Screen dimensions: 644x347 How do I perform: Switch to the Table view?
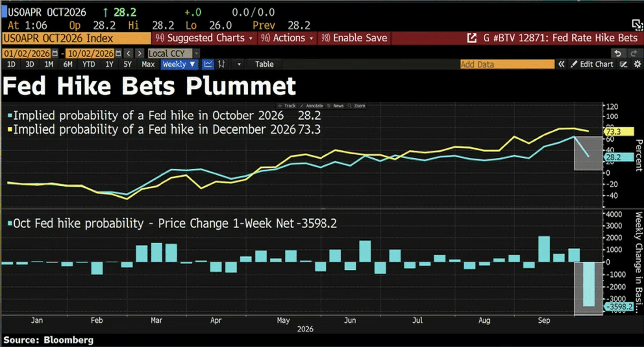point(264,64)
